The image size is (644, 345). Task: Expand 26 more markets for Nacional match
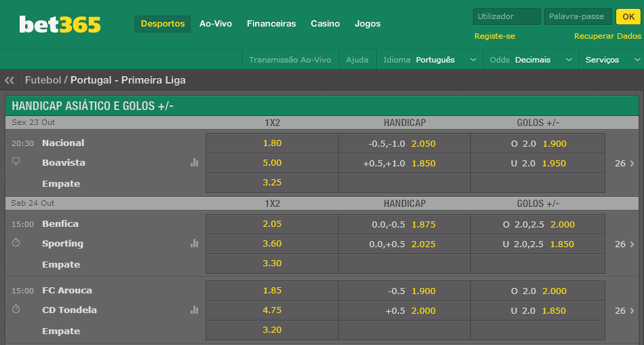[624, 163]
